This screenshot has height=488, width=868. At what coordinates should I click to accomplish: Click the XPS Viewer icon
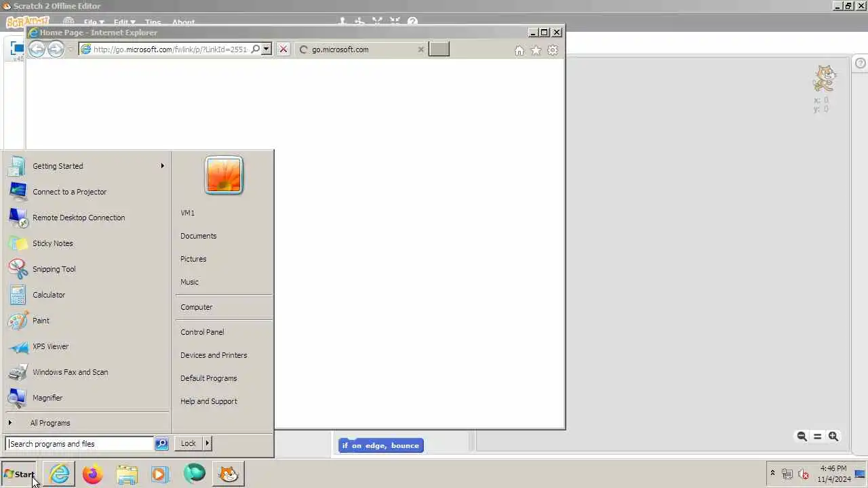[18, 346]
